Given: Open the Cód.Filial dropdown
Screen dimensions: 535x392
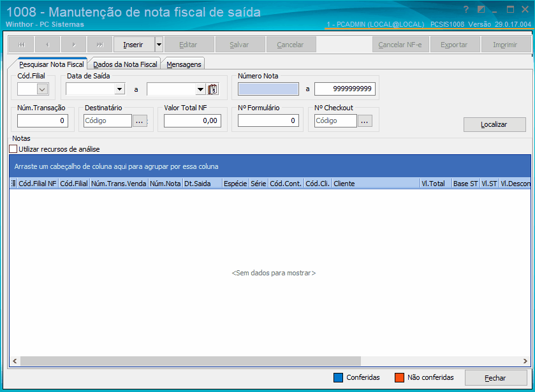Looking at the screenshot, I should pyautogui.click(x=42, y=89).
